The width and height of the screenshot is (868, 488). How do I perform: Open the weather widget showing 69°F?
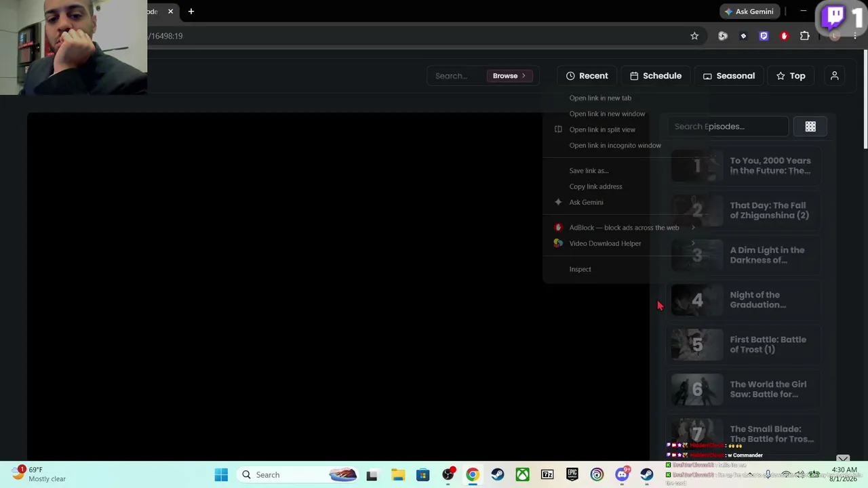(39, 474)
